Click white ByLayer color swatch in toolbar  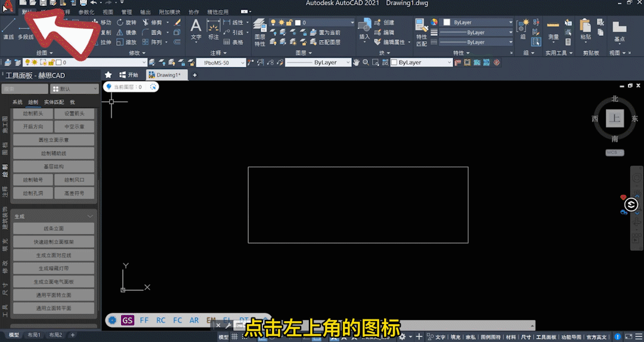(394, 63)
